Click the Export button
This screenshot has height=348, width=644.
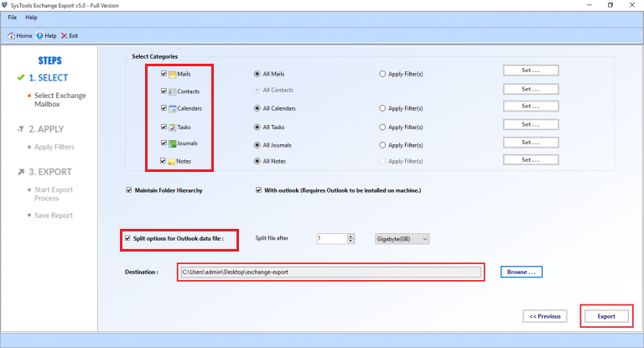(x=606, y=316)
